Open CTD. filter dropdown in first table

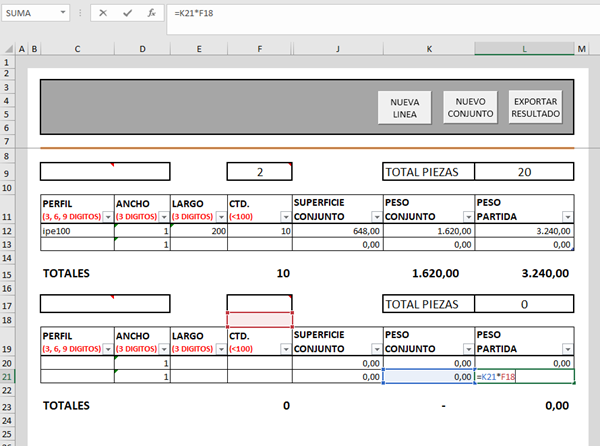coord(285,217)
